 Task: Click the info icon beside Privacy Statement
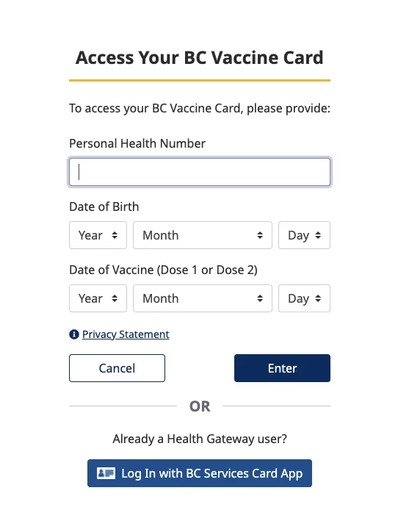coord(74,334)
